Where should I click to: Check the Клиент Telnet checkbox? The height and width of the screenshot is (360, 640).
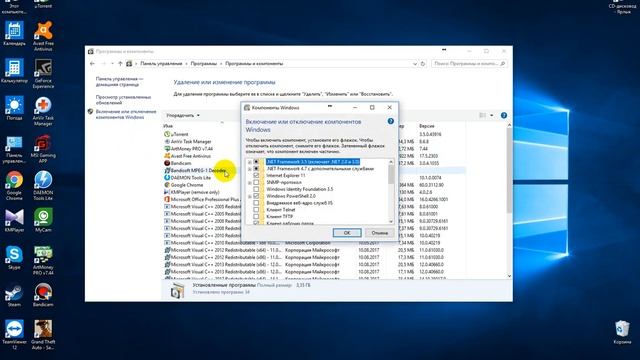[256, 210]
